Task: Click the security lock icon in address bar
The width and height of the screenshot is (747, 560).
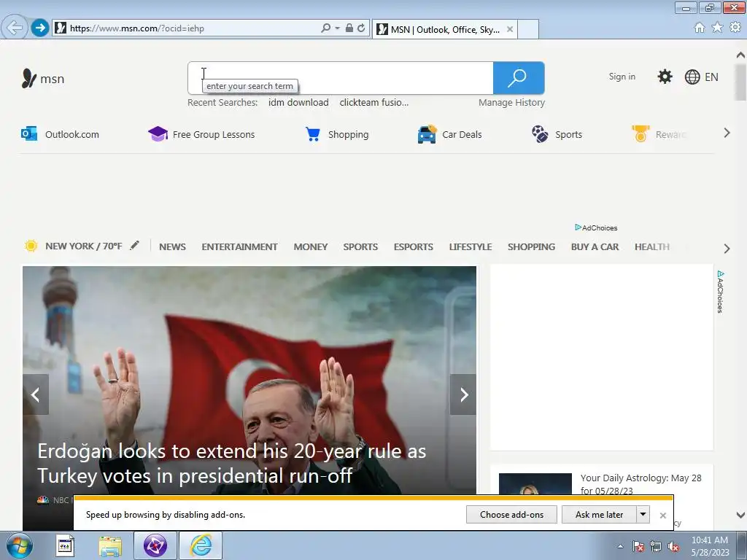Action: [349, 28]
